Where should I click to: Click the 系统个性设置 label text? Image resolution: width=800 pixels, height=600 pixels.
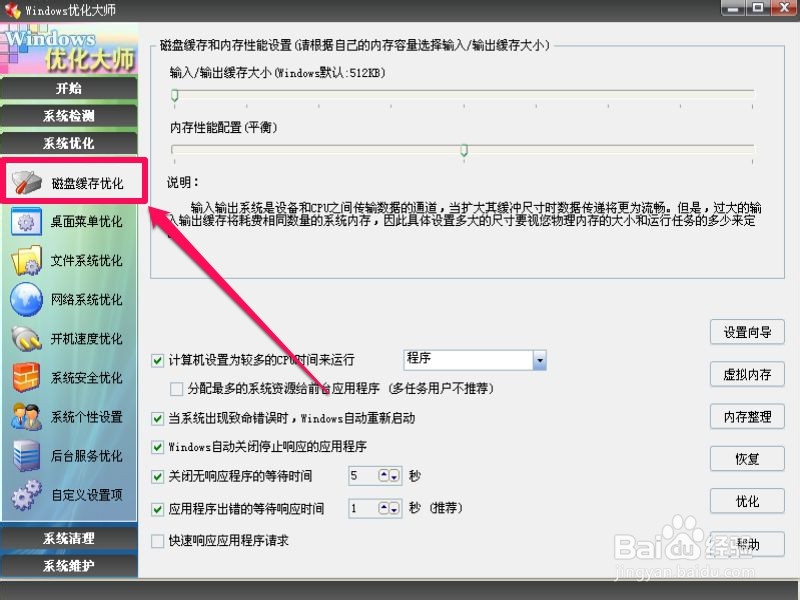pyautogui.click(x=86, y=417)
